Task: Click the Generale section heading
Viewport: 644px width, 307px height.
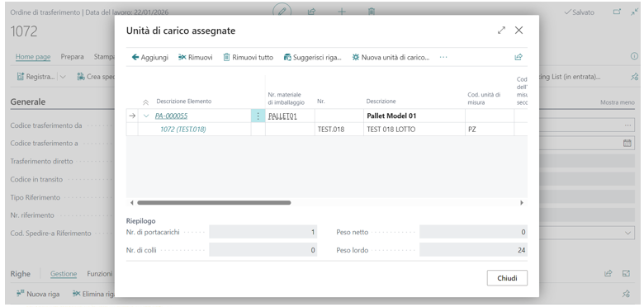Action: [x=28, y=102]
